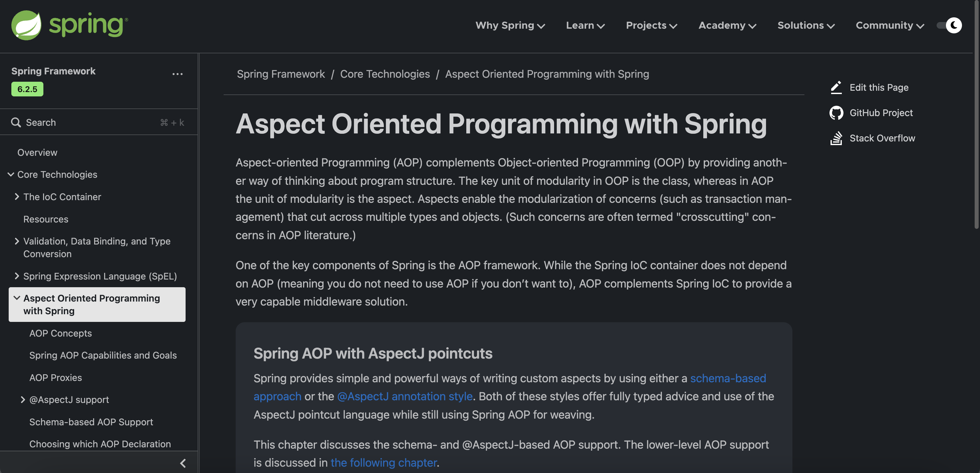The width and height of the screenshot is (980, 473).
Task: Open the Why Spring menu
Action: click(x=510, y=25)
